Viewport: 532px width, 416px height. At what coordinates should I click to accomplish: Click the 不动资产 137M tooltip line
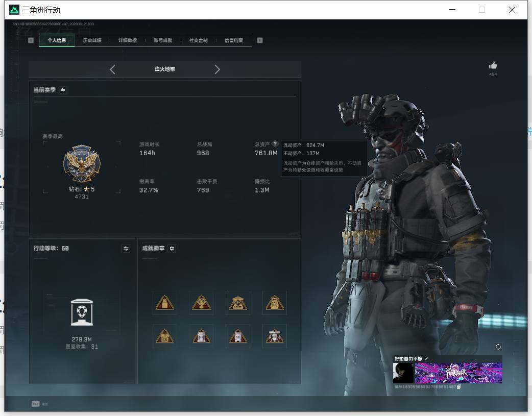301,153
